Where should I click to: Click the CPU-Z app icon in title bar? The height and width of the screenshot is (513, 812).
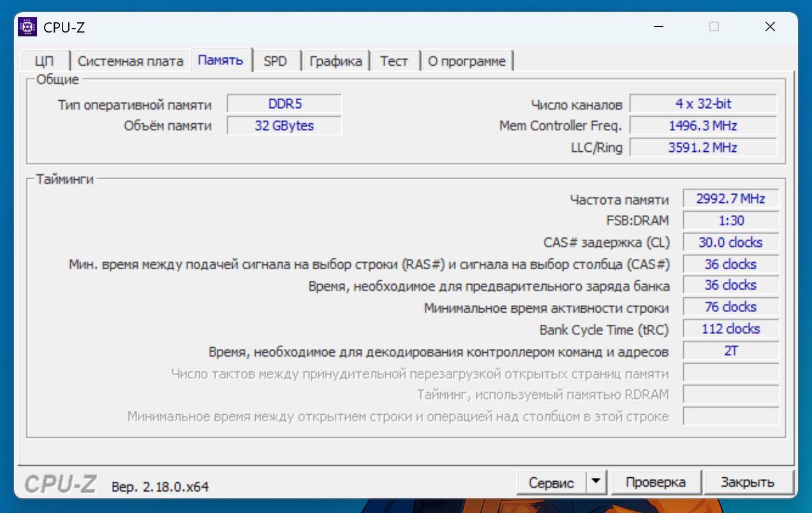[x=27, y=27]
